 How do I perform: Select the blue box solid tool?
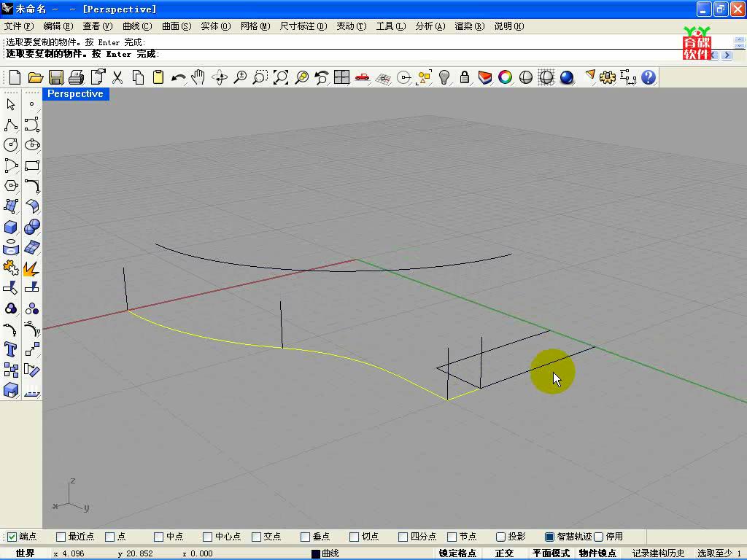pos(10,227)
